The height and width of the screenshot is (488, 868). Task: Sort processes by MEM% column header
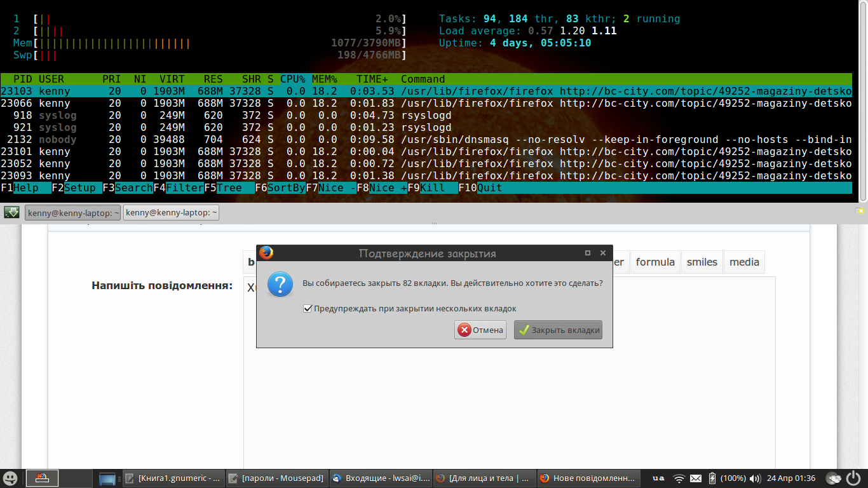(x=324, y=79)
